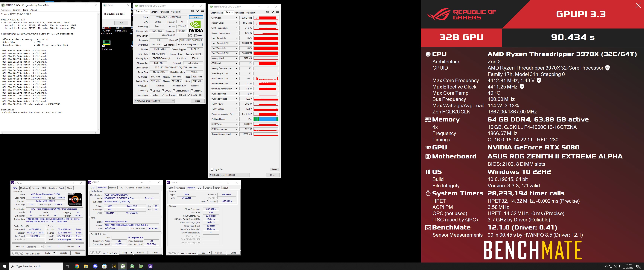Open Calculate menu in GPUPI

6,10
